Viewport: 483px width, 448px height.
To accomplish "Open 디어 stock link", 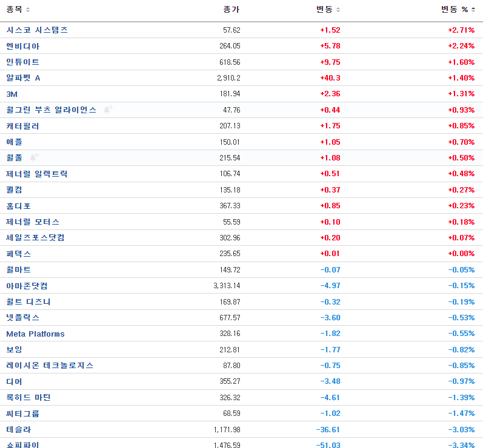I will [x=14, y=381].
